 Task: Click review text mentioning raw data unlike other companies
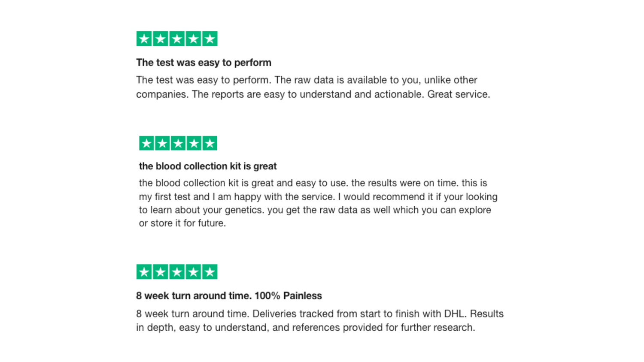click(313, 87)
